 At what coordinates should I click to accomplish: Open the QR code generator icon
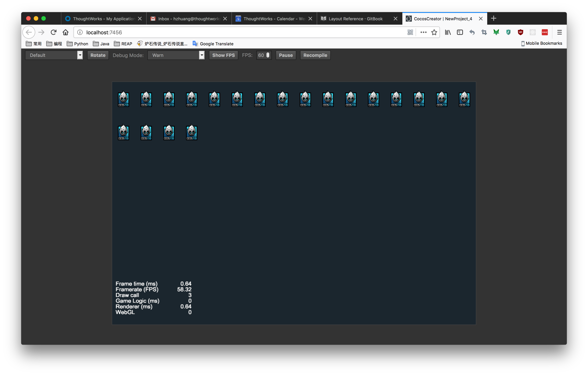point(410,32)
